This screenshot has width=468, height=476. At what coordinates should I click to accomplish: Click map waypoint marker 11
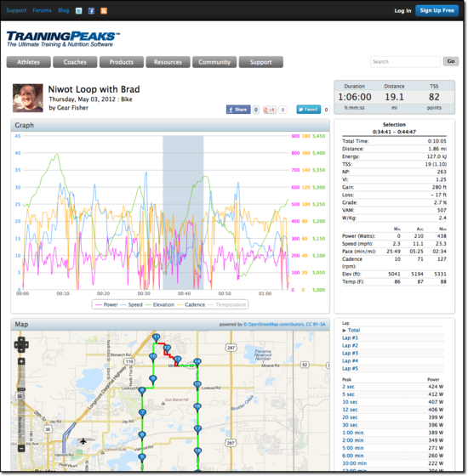[156, 338]
